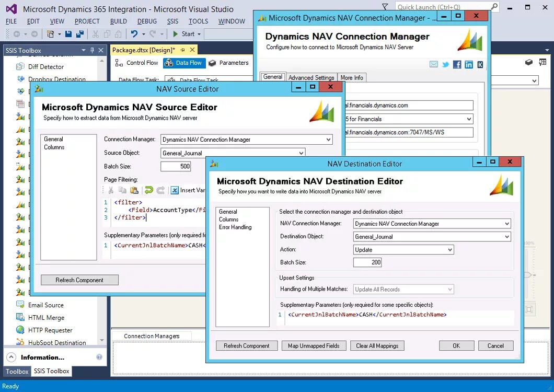554x392 pixels.
Task: Open the DEBUG menu
Action: tap(147, 21)
